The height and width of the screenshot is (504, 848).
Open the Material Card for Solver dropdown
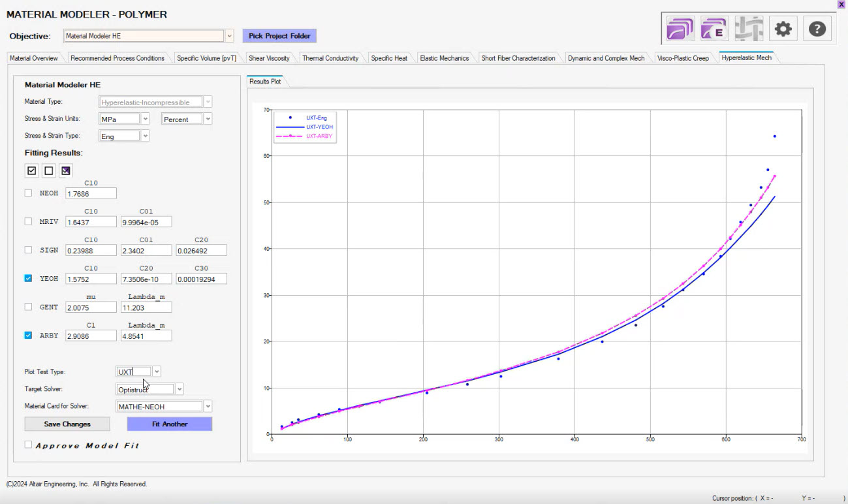pyautogui.click(x=208, y=407)
